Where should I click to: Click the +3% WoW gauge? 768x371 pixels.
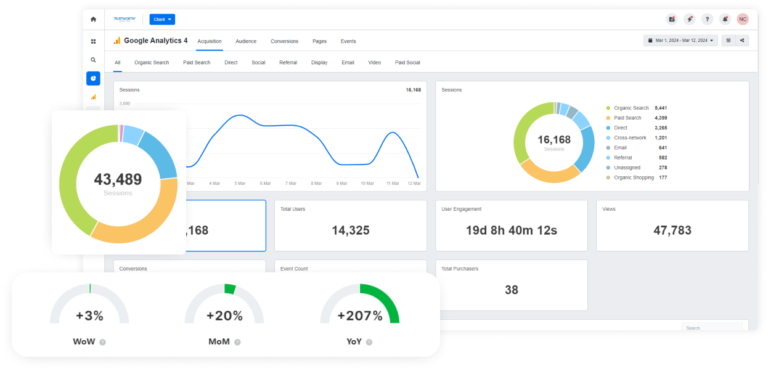point(90,304)
